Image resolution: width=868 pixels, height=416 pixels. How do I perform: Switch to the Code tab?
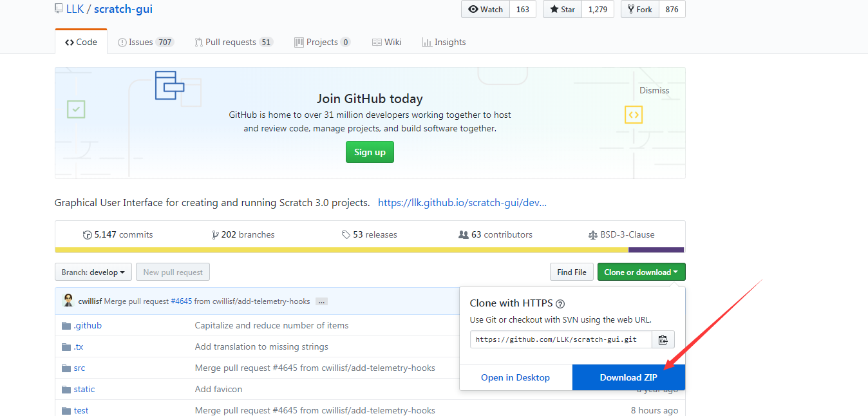click(x=81, y=42)
